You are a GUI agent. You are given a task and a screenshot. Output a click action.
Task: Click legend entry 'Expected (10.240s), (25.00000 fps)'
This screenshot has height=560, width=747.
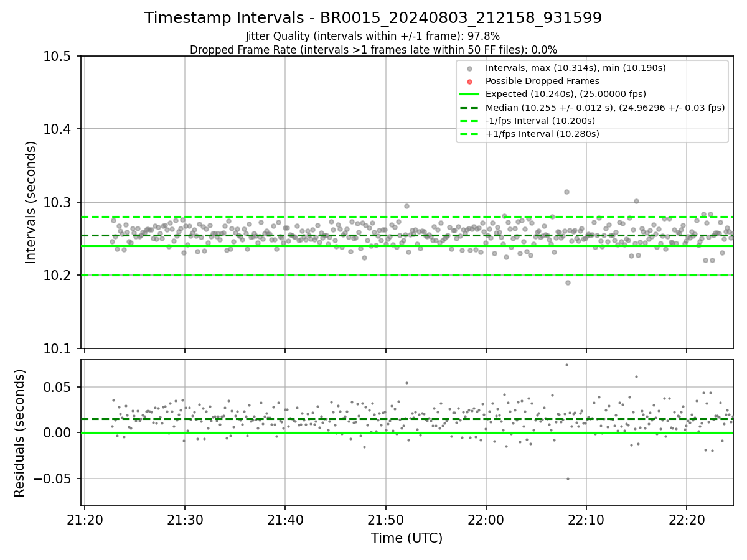[566, 94]
